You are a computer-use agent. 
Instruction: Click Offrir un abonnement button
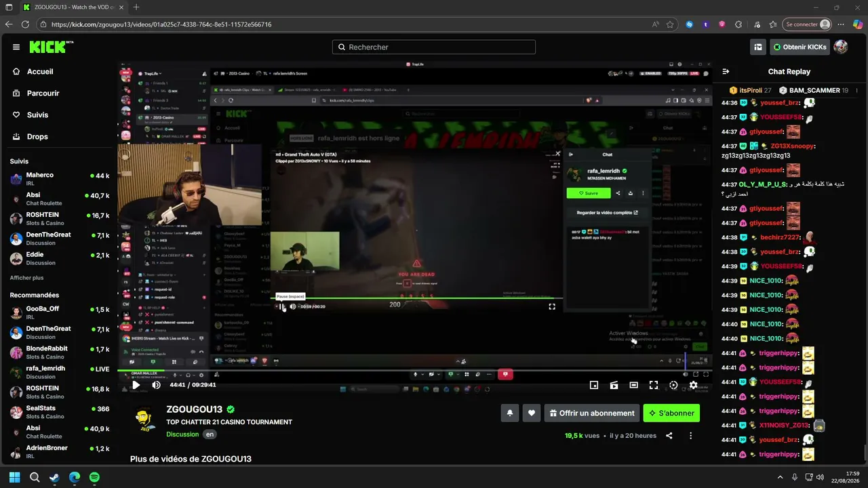[592, 413]
